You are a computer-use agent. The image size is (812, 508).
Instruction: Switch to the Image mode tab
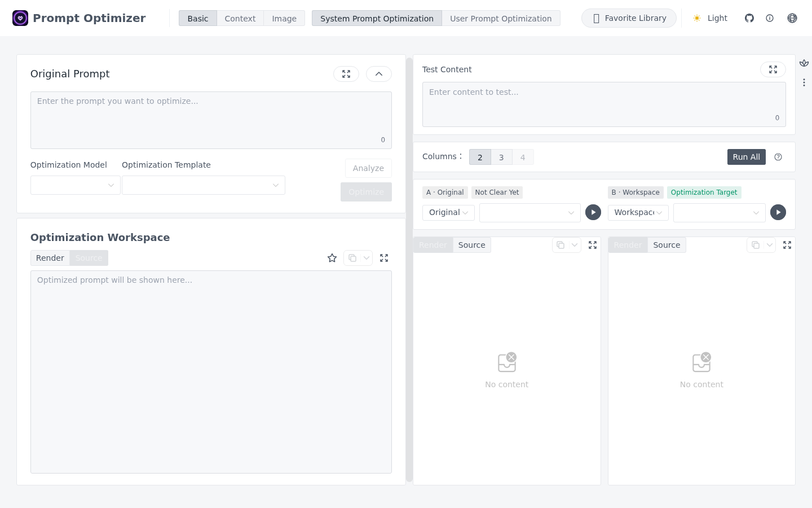point(284,18)
